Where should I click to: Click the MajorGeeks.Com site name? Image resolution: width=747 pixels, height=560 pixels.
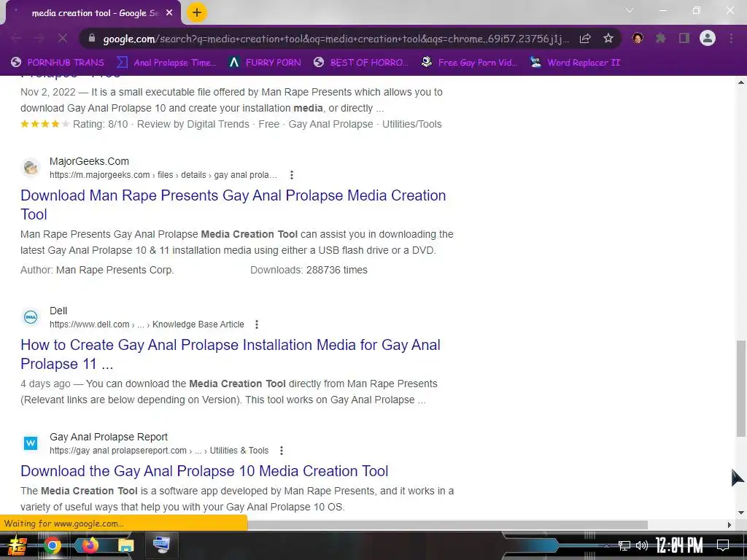89,161
